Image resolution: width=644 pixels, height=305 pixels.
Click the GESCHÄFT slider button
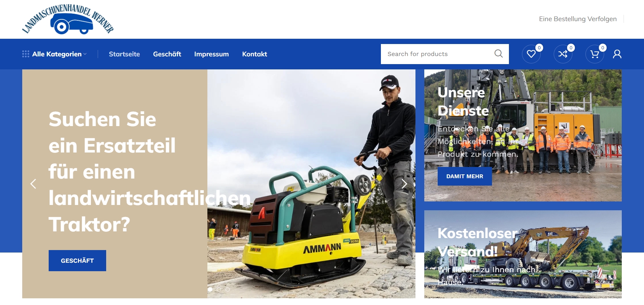point(77,261)
